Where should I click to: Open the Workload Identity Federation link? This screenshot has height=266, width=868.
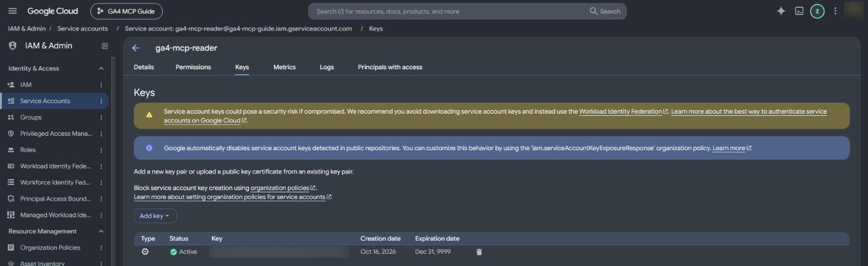(623, 111)
